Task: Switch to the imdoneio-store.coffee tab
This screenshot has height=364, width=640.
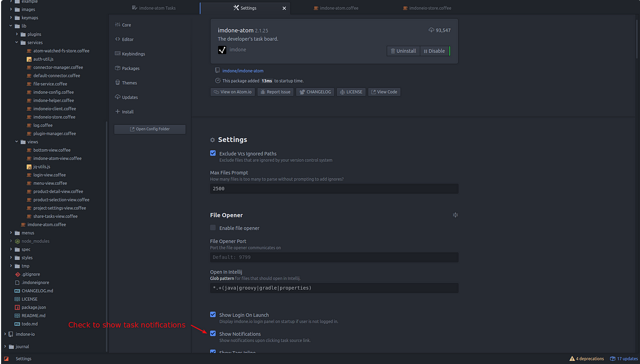Action: 427,8
